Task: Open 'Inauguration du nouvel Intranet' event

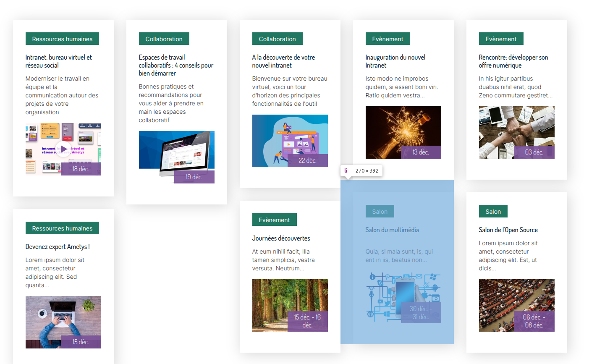Action: pyautogui.click(x=395, y=61)
